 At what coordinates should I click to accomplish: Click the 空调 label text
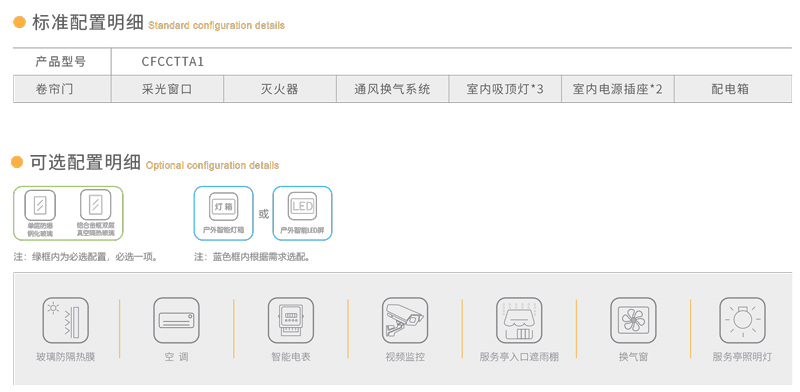[176, 357]
